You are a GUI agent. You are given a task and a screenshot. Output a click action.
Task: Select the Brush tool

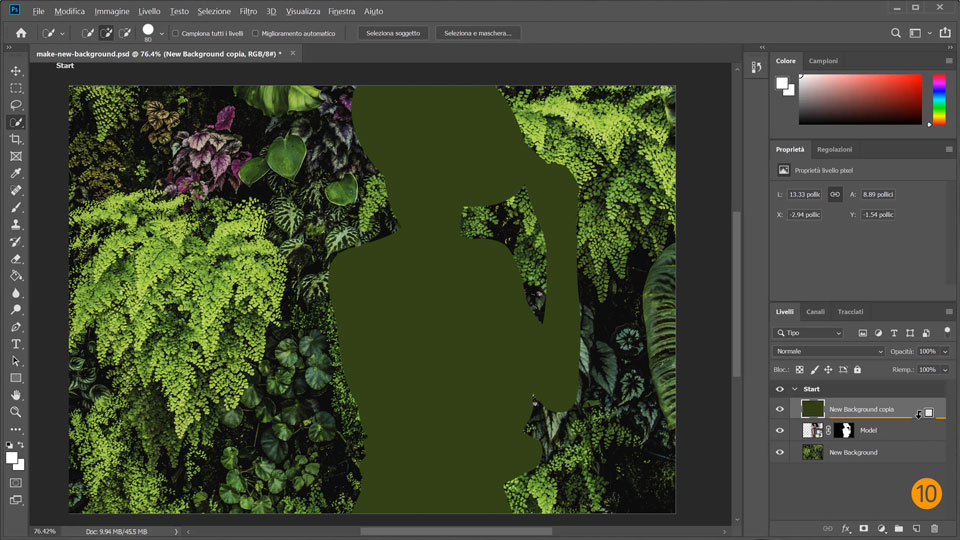point(16,207)
